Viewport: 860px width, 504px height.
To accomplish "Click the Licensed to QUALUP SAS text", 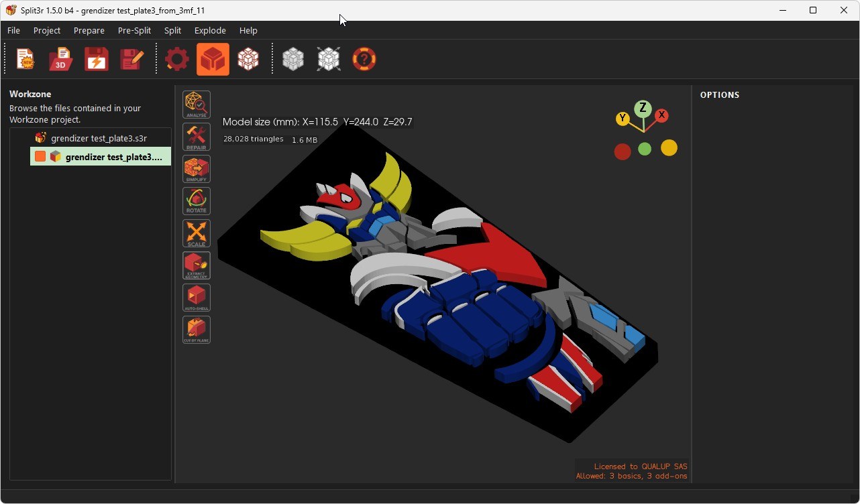I will point(641,466).
